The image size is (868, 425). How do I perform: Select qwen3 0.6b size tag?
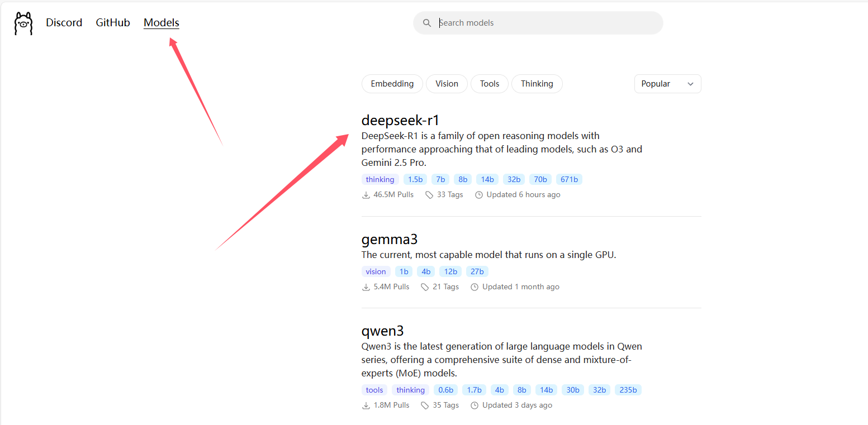446,390
